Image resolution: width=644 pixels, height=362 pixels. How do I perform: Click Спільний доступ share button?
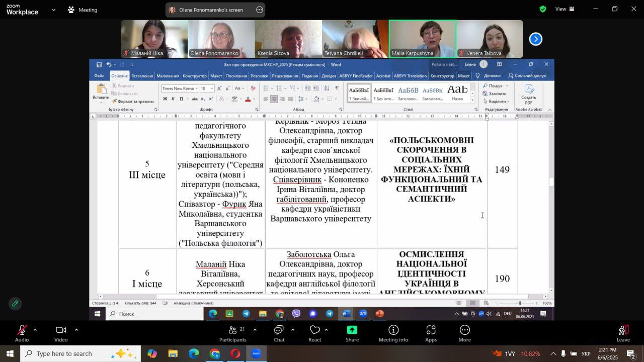527,76
